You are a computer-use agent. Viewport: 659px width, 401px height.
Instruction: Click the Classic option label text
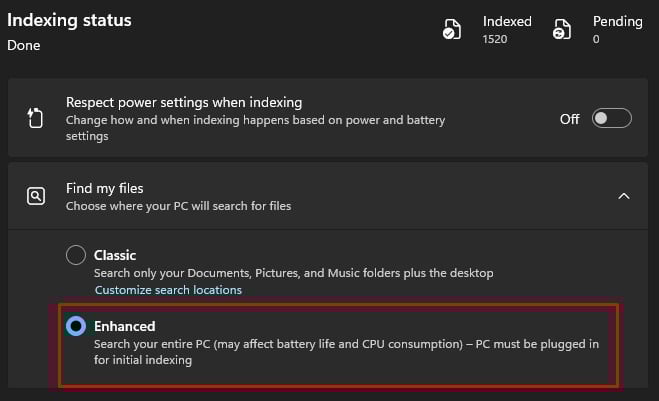pos(115,255)
